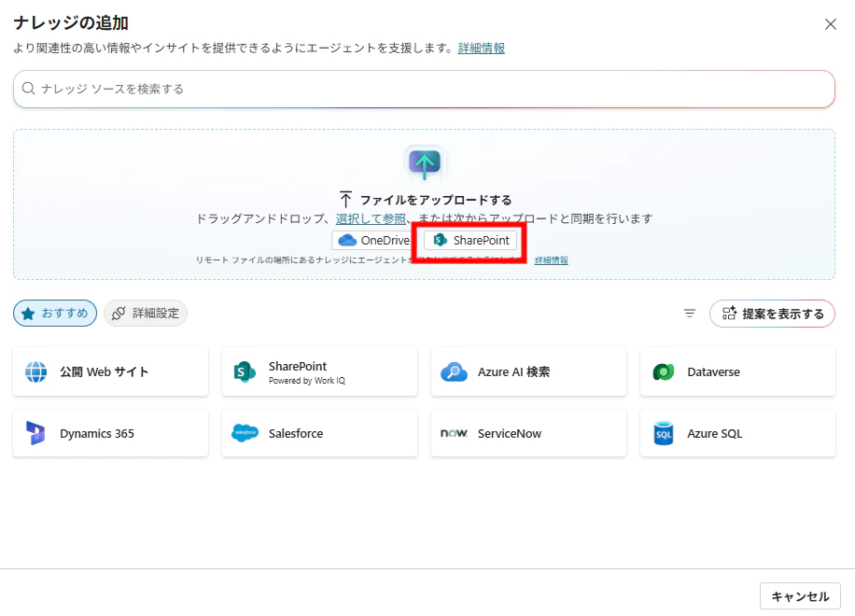
Task: Click the OneDrive upload source button
Action: click(x=373, y=241)
